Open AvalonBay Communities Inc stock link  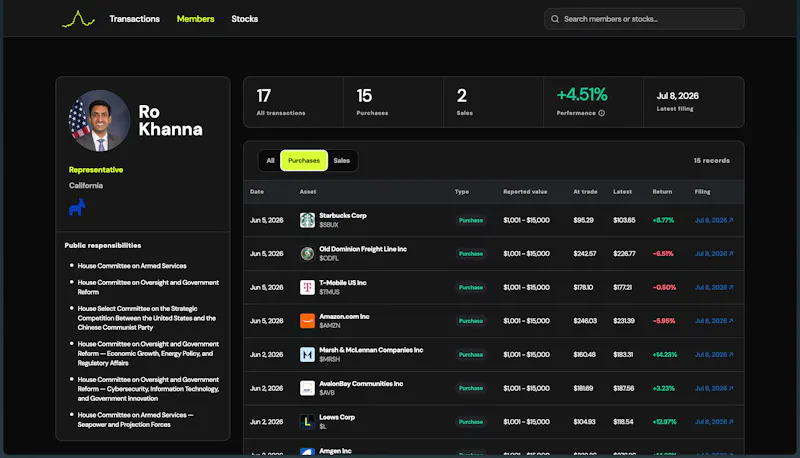(x=361, y=384)
